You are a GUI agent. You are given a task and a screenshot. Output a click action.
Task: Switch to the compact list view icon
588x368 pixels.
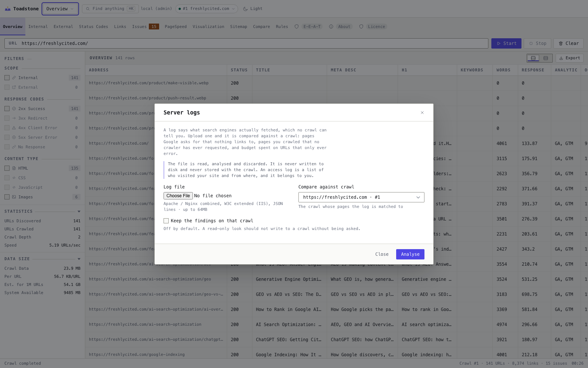click(x=546, y=58)
